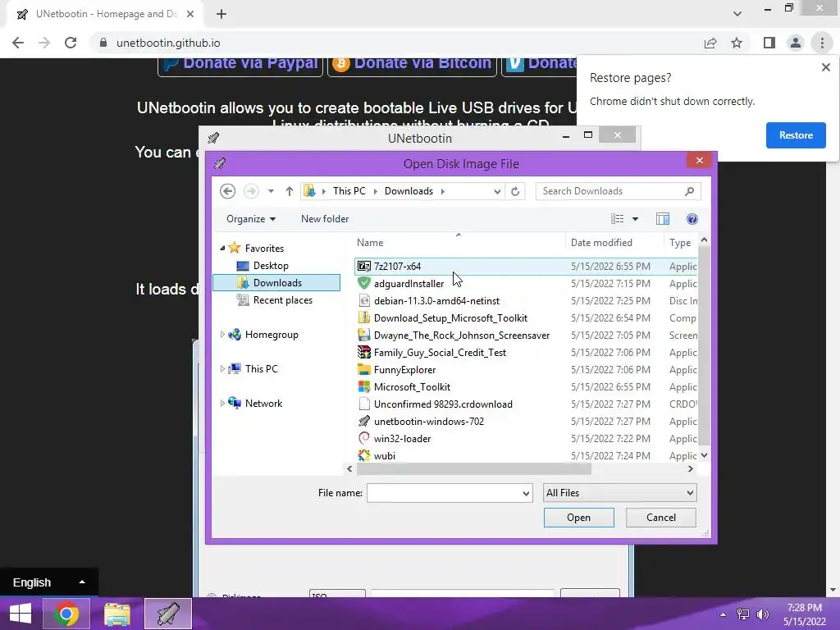
Task: Select the wubi file icon
Action: [363, 455]
